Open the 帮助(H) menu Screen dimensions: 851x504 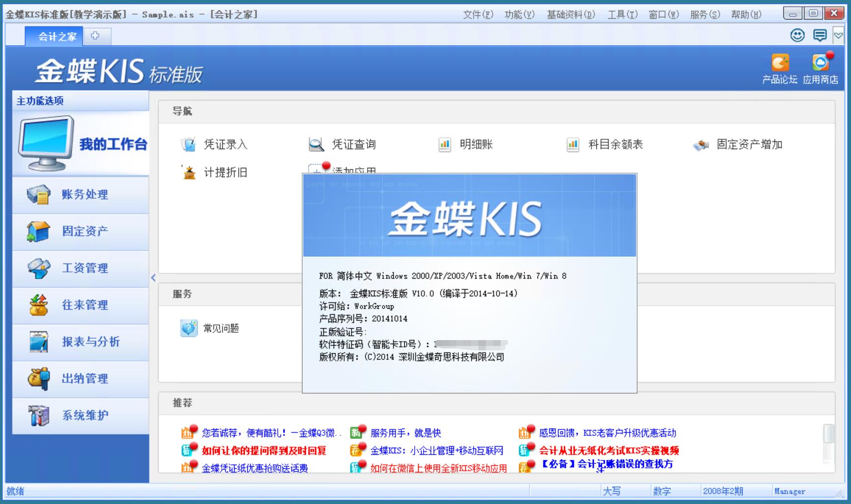click(746, 15)
